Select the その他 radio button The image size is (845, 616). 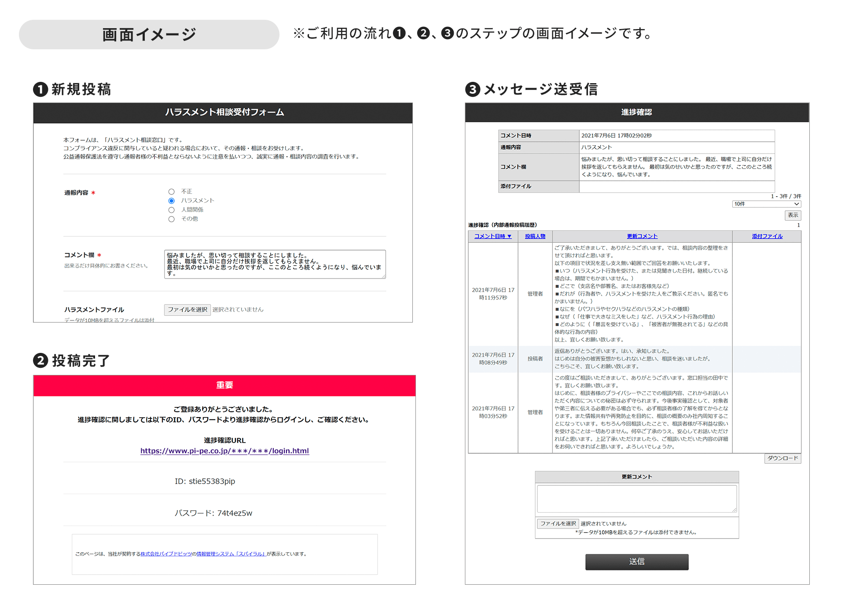pos(171,219)
